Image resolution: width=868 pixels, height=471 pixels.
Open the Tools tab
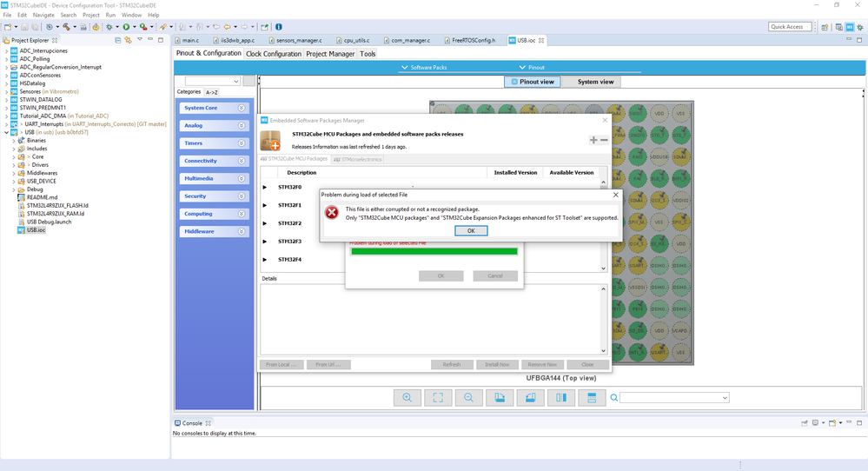(368, 54)
